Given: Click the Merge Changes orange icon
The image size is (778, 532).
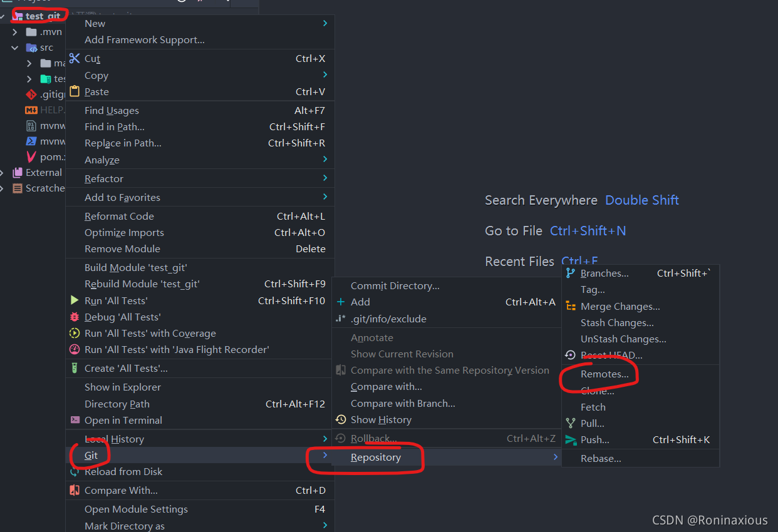Looking at the screenshot, I should click(x=571, y=306).
